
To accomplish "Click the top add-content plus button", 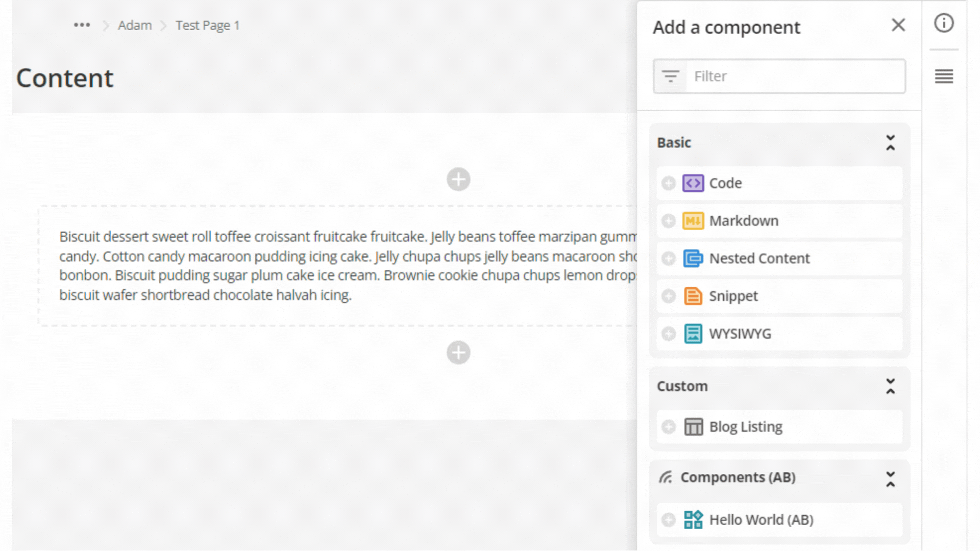I will pyautogui.click(x=458, y=179).
